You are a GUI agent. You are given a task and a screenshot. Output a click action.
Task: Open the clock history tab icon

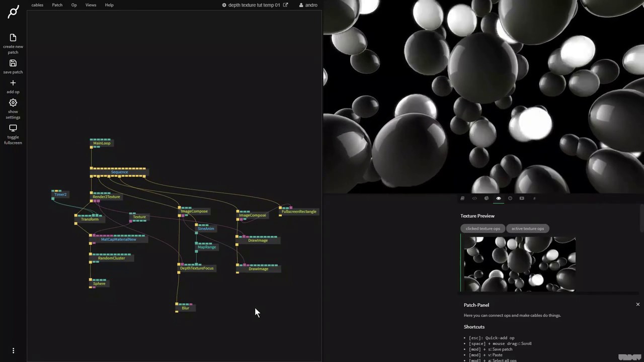510,198
